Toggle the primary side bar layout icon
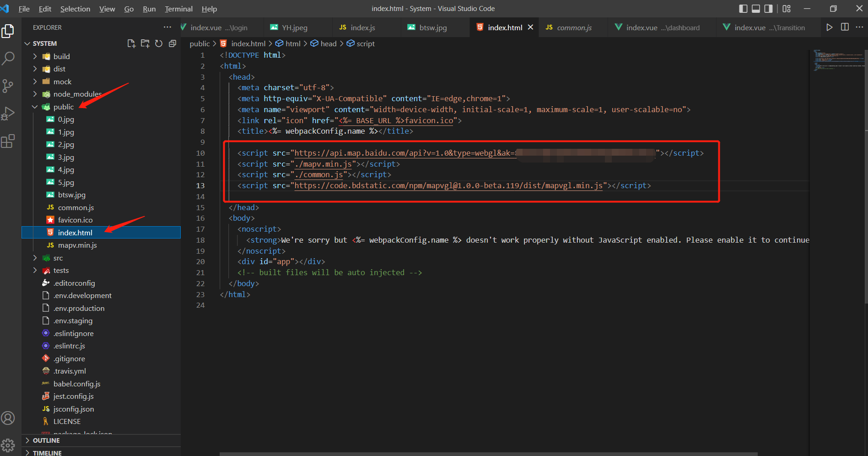868x456 pixels. tap(743, 9)
